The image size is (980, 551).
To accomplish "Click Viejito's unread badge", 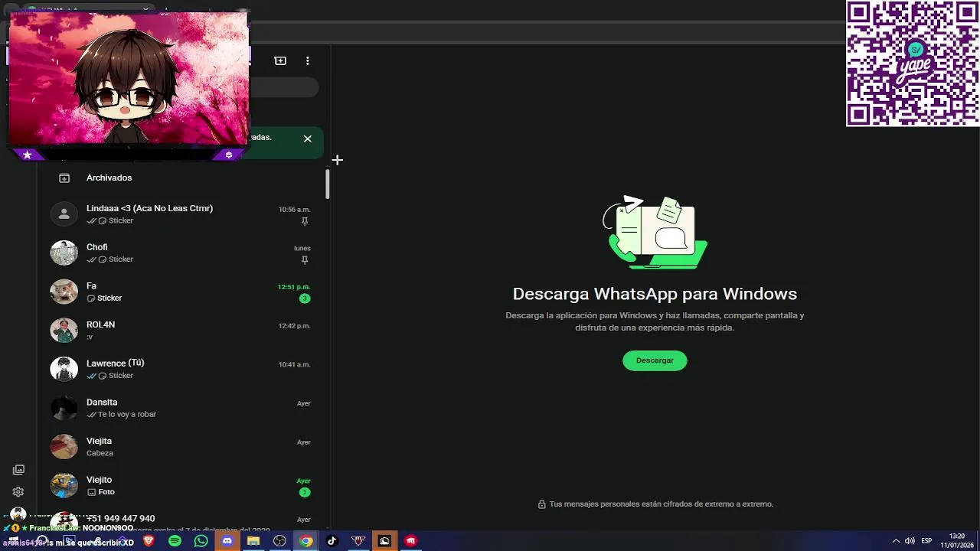I will click(305, 492).
